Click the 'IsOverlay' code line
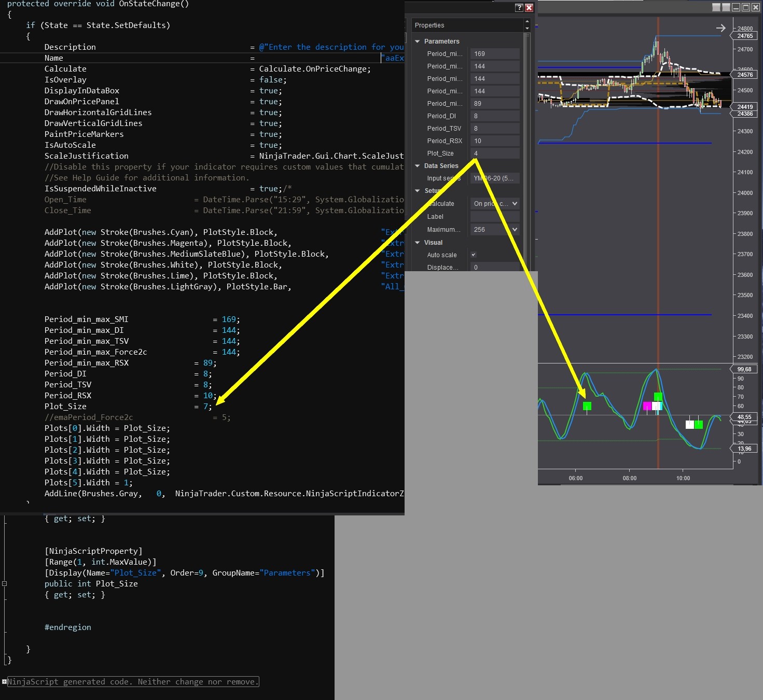The image size is (763, 700). point(165,80)
